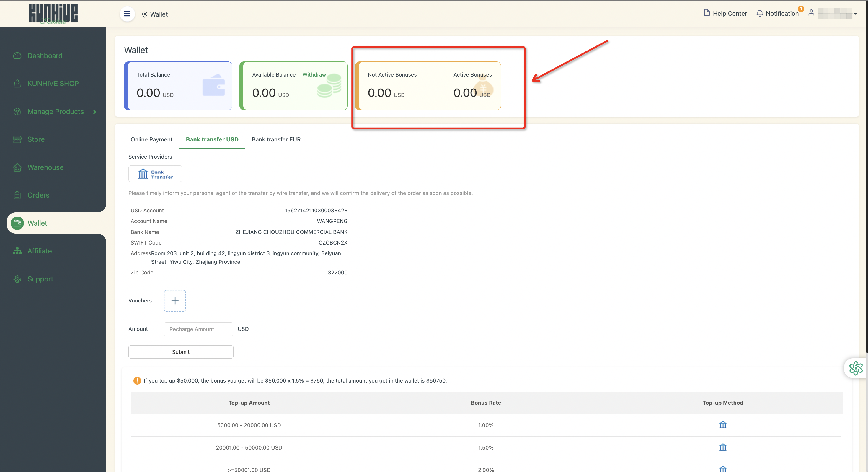Open the Orders sidebar page

[x=38, y=195]
